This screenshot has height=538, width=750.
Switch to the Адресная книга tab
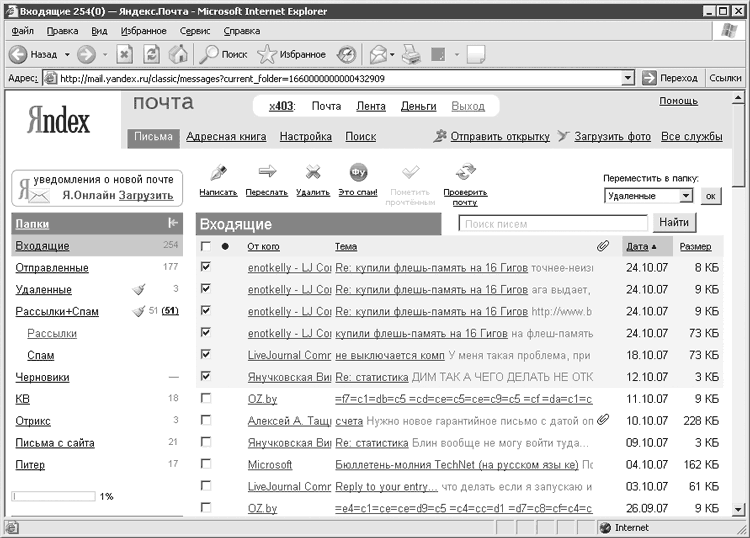coord(226,137)
